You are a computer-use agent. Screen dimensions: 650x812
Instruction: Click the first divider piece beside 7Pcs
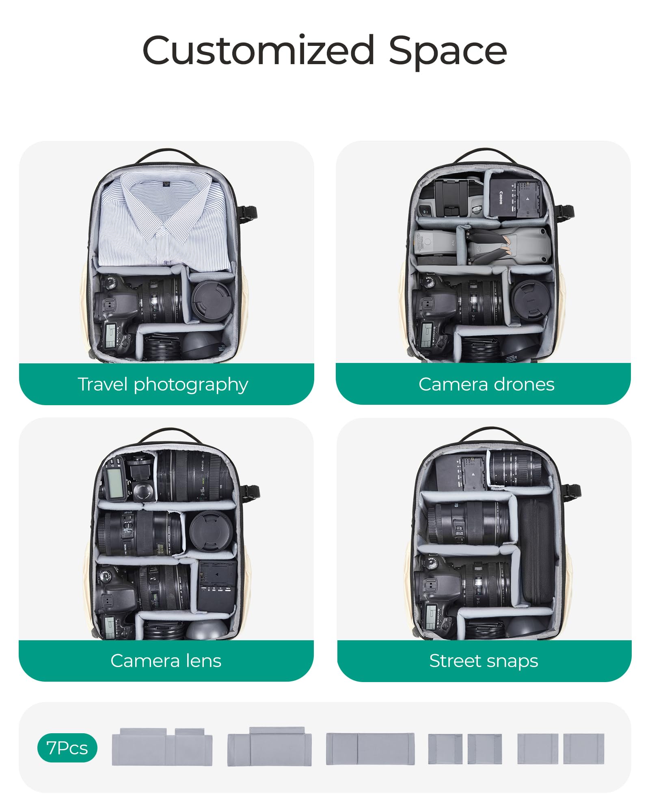coord(162,747)
